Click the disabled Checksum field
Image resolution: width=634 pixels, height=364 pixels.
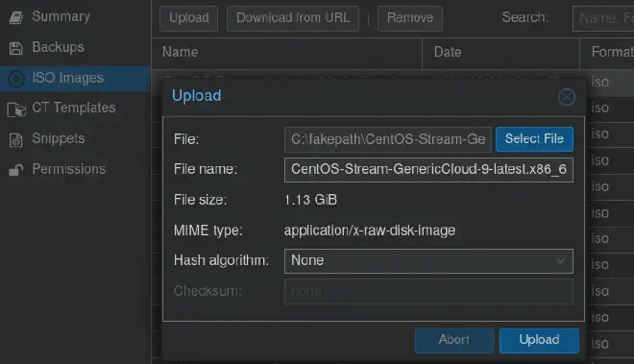point(428,292)
